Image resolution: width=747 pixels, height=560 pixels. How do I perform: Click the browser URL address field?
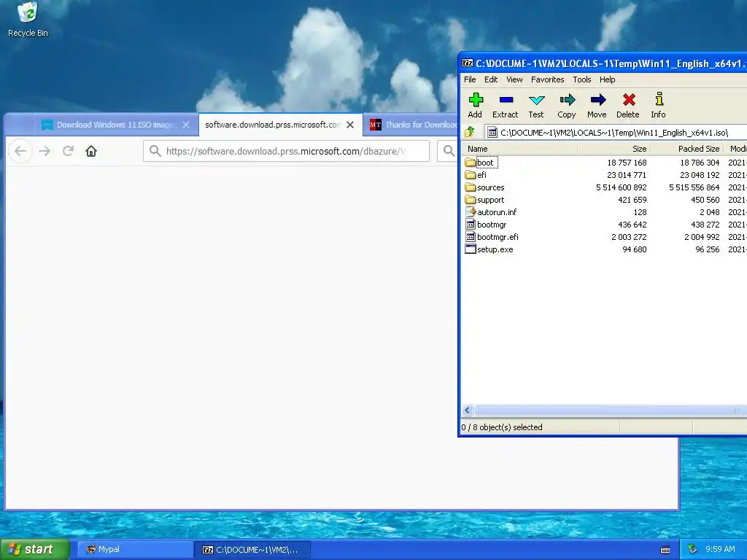tap(286, 151)
